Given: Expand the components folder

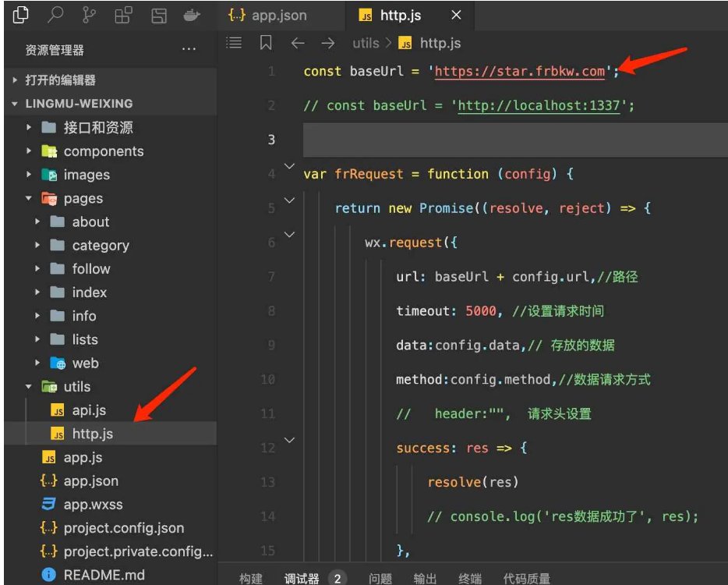Looking at the screenshot, I should (111, 151).
